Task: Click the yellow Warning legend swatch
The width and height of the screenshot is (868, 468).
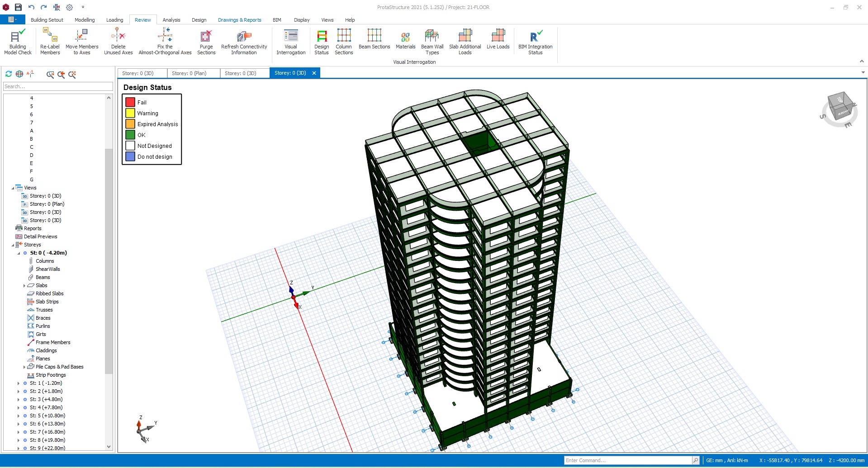Action: [130, 113]
